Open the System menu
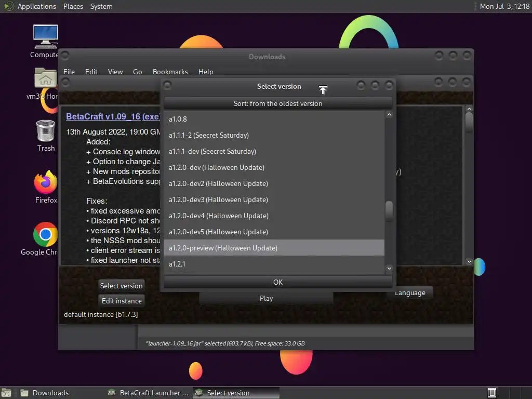This screenshot has height=399, width=532. (101, 6)
